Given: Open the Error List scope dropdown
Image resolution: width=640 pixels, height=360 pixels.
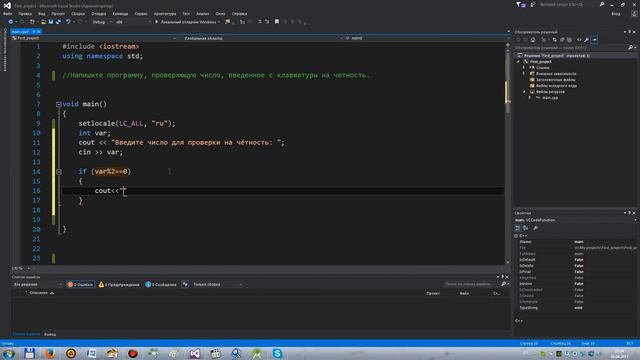Looking at the screenshot, I should click(37, 284).
